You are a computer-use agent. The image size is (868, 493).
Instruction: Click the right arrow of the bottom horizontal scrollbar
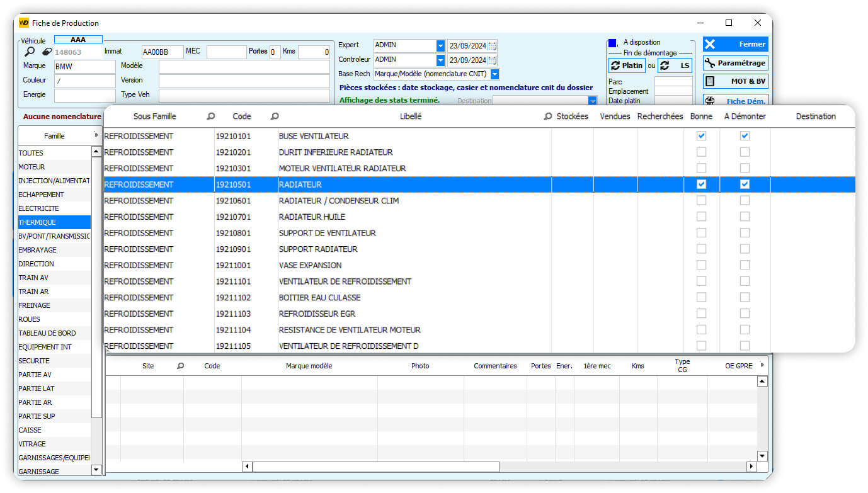click(751, 467)
